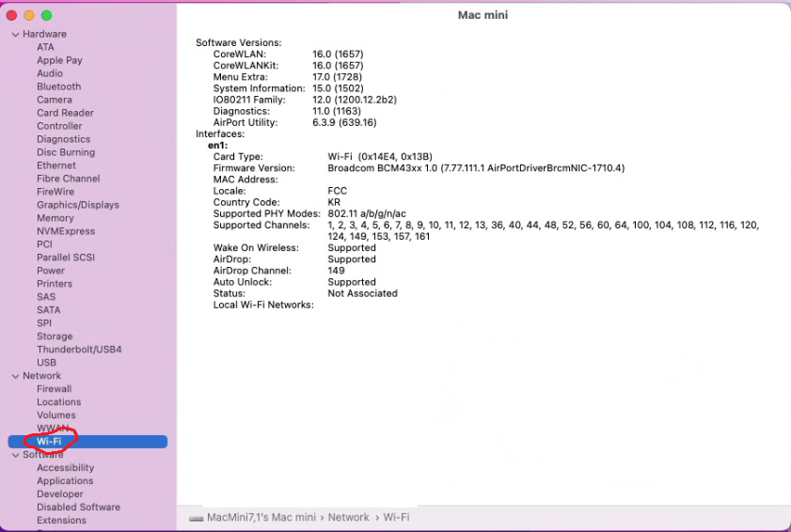Click the "Local Wi-Fi Networks:" label
The height and width of the screenshot is (532, 791).
(x=263, y=305)
